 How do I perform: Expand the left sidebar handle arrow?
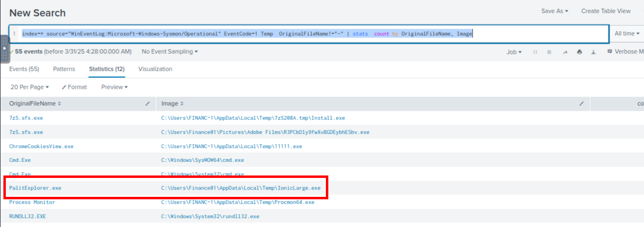tap(5, 49)
